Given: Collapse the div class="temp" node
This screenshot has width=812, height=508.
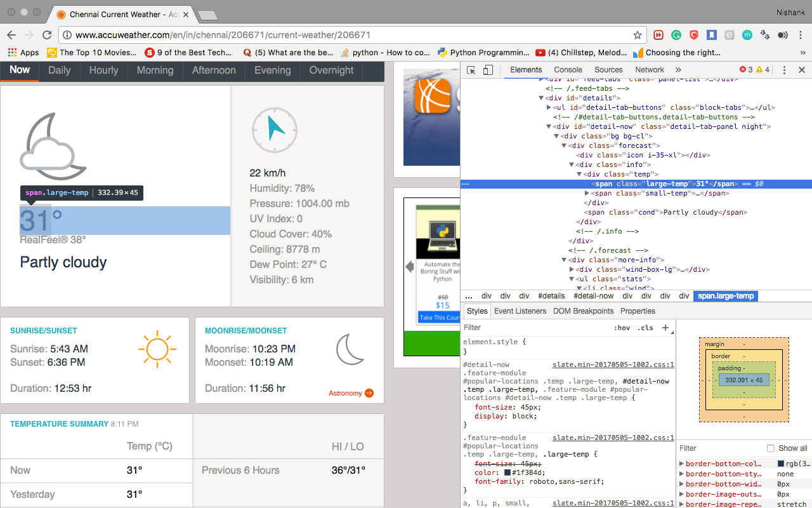Looking at the screenshot, I should pos(579,175).
